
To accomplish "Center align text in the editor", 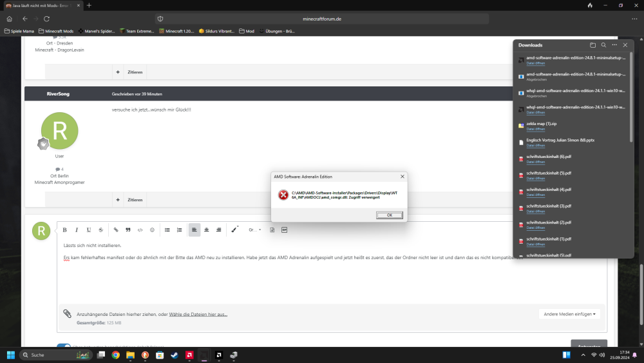I will tap(207, 230).
